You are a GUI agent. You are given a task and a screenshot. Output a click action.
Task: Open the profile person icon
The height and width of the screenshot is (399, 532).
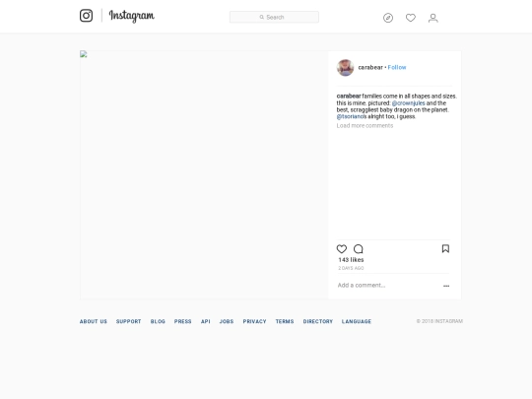(432, 18)
